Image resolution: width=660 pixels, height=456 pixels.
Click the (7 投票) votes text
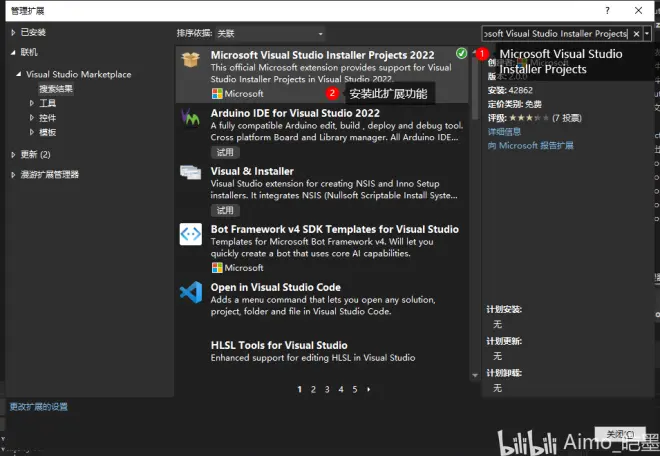(x=567, y=118)
